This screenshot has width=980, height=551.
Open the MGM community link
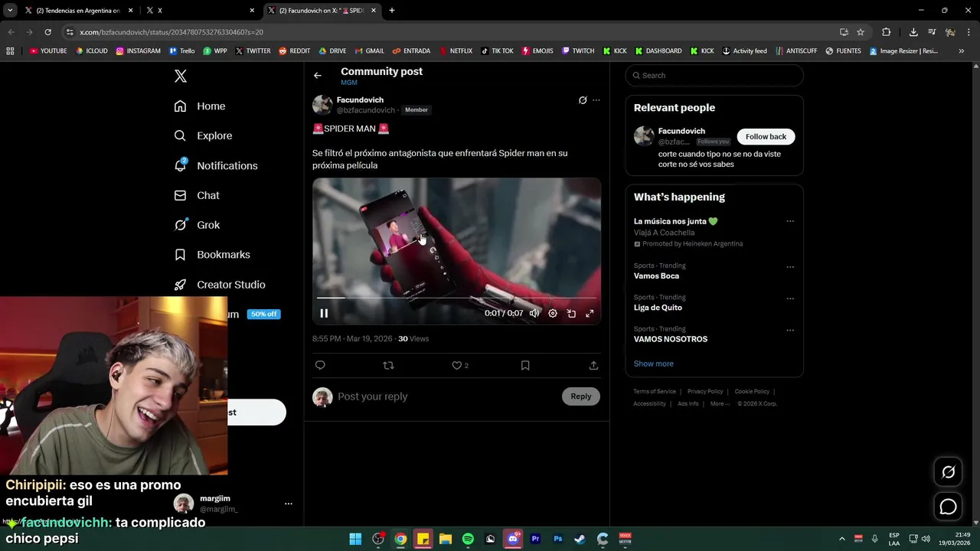click(x=349, y=83)
